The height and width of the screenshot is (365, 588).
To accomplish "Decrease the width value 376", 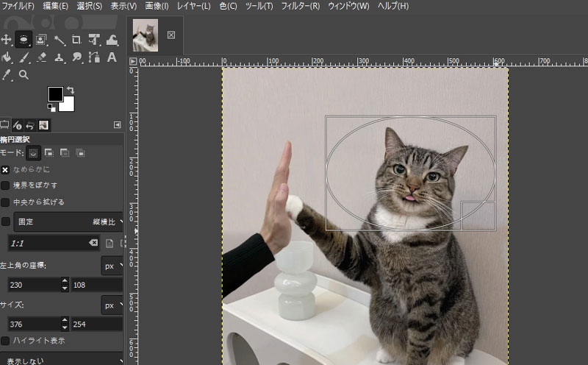I will [x=65, y=327].
